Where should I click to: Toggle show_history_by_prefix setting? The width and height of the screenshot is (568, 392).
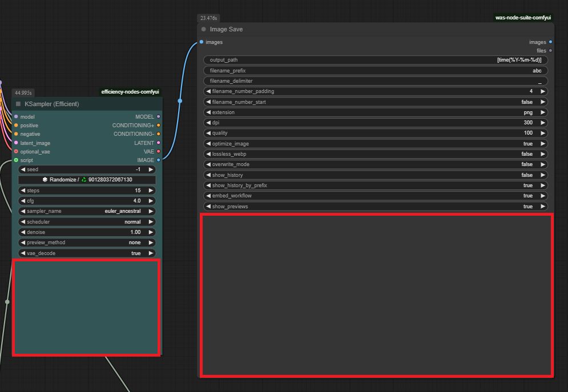coord(376,185)
